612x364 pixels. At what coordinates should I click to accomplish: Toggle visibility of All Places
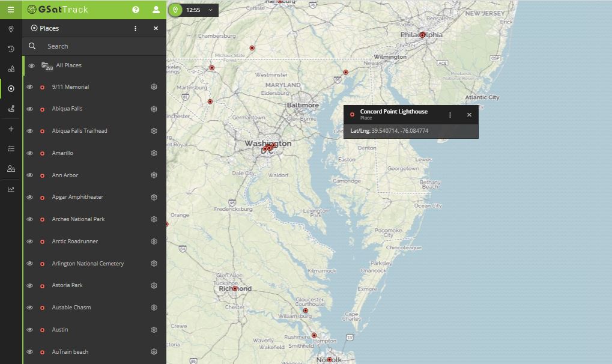click(32, 65)
